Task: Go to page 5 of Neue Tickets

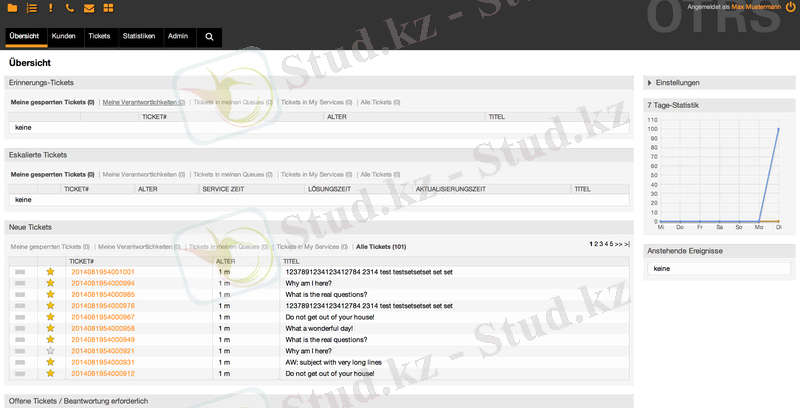Action: pyautogui.click(x=611, y=244)
